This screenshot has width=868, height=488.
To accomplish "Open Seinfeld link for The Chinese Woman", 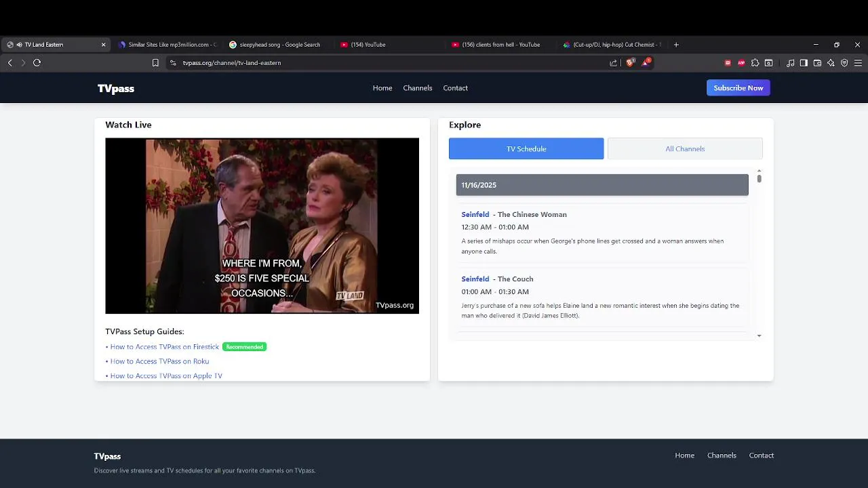I will (475, 214).
